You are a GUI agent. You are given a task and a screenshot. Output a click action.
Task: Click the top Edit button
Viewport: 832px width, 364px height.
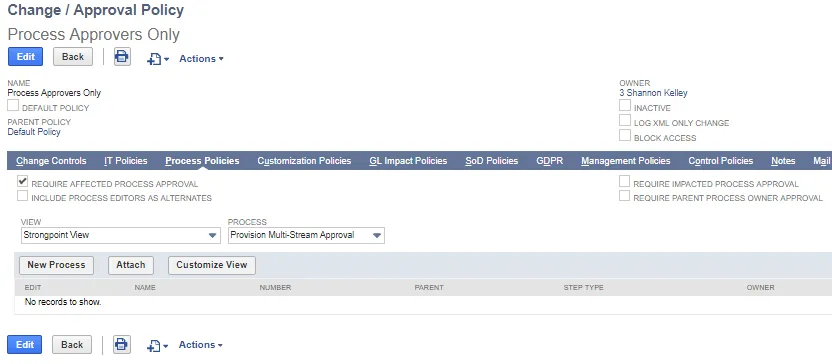pos(25,57)
